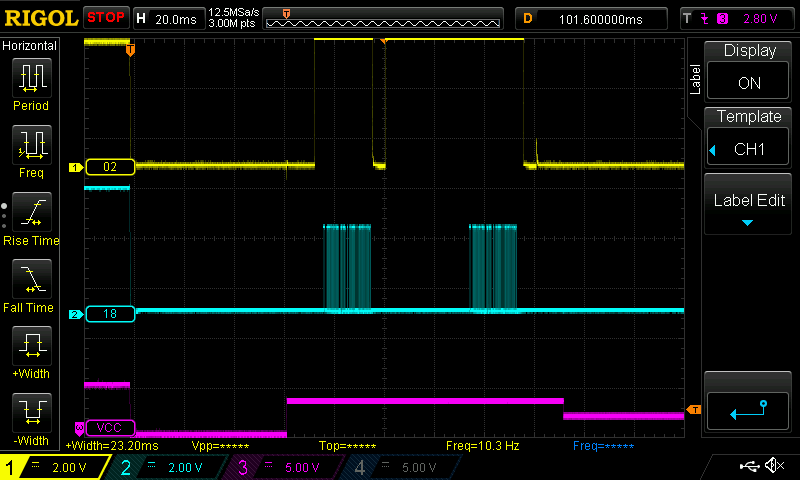Select the Period measurement icon
Viewport: 800px width, 480px height.
(x=30, y=78)
